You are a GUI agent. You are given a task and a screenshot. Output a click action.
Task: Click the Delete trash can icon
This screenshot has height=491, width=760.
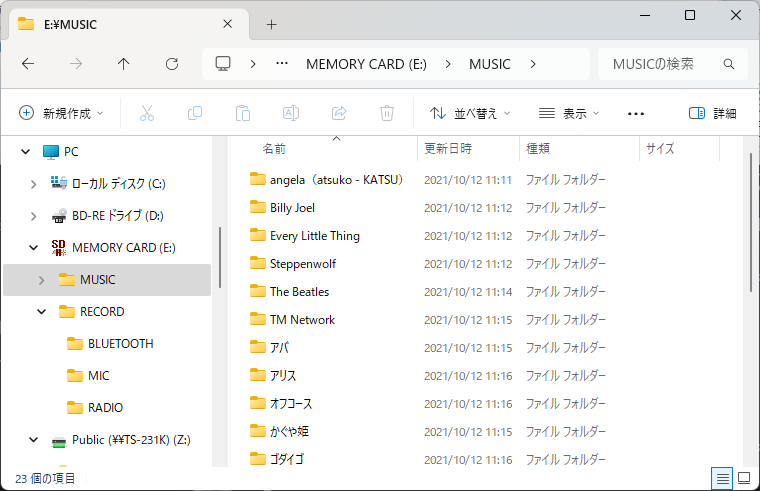coord(387,113)
